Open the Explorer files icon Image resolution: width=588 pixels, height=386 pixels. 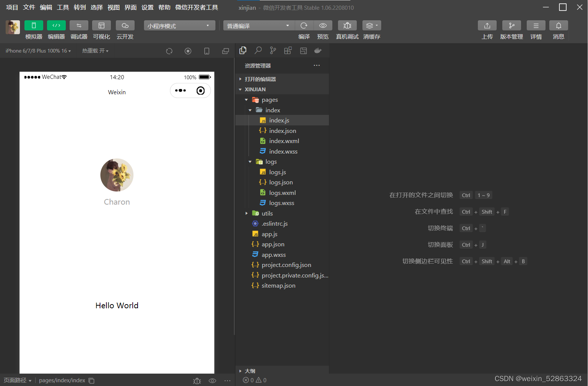click(x=243, y=50)
